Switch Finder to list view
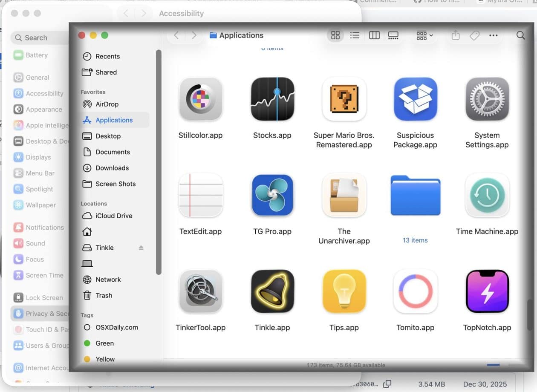 (x=355, y=35)
